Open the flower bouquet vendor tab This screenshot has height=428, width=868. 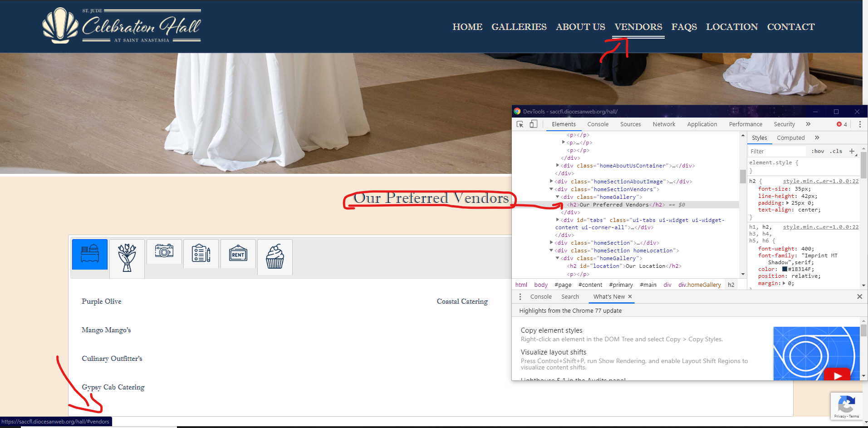[x=127, y=257]
